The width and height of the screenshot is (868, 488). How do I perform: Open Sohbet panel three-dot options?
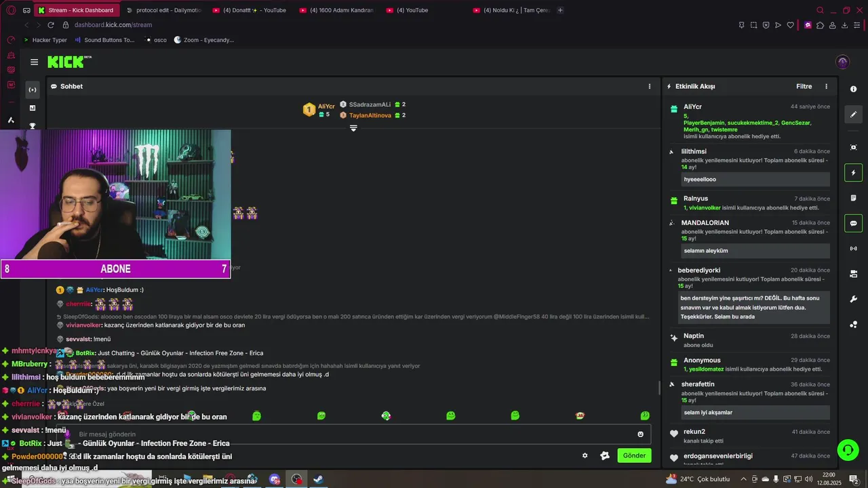(649, 86)
